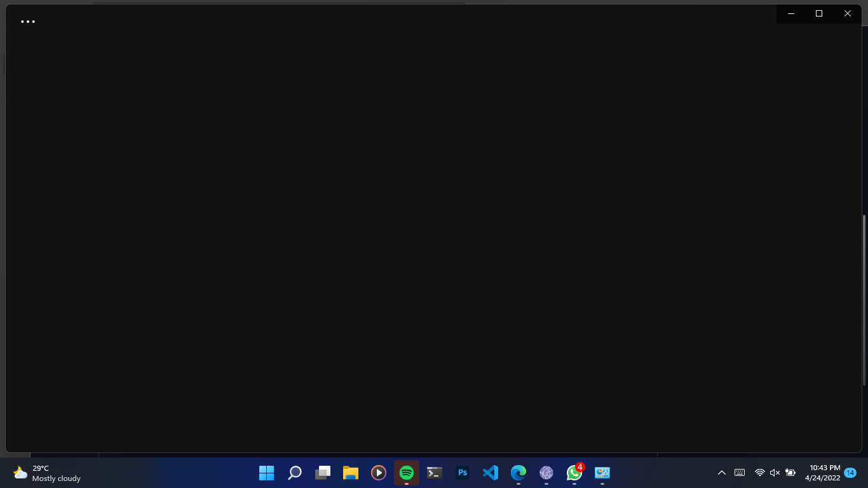Check battery status in the system tray
The width and height of the screenshot is (868, 488).
[x=790, y=473]
